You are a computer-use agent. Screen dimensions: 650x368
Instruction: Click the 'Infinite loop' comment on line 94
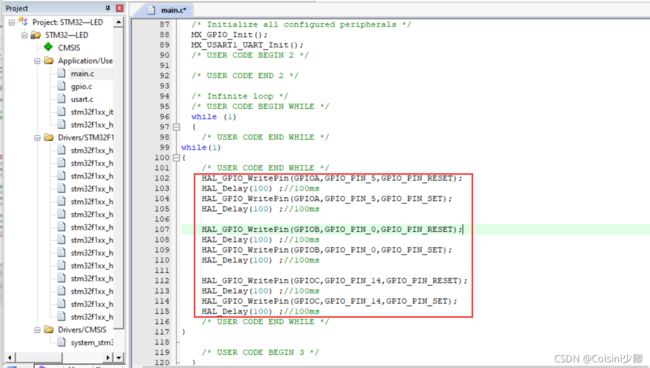point(240,96)
